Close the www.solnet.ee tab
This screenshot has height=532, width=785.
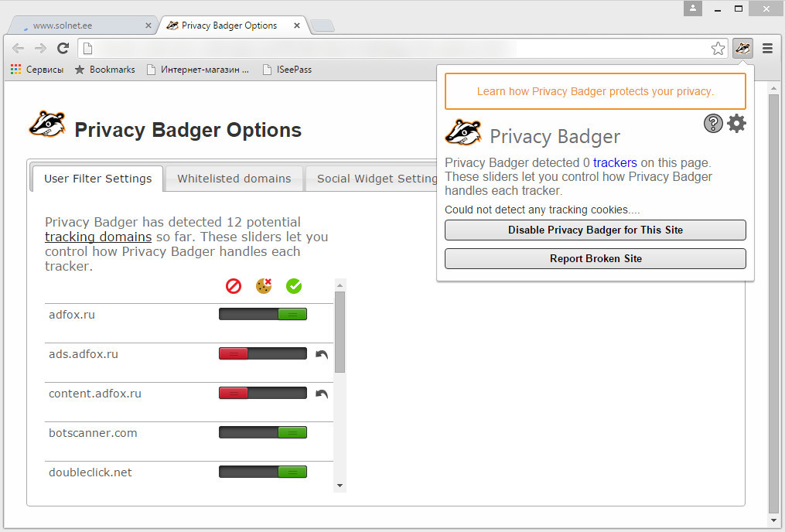coord(148,26)
